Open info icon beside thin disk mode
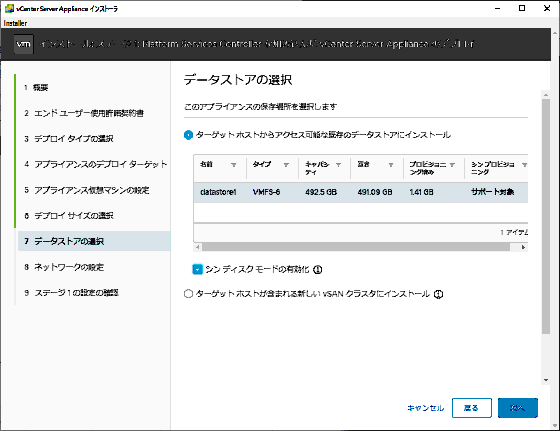Viewport: 560px width, 431px height. (x=318, y=270)
